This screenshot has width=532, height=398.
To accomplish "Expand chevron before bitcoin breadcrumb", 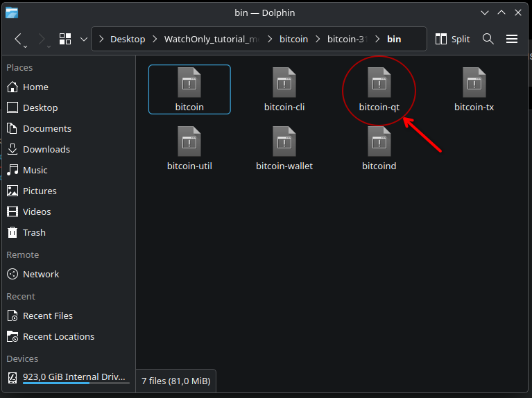I will pyautogui.click(x=270, y=40).
